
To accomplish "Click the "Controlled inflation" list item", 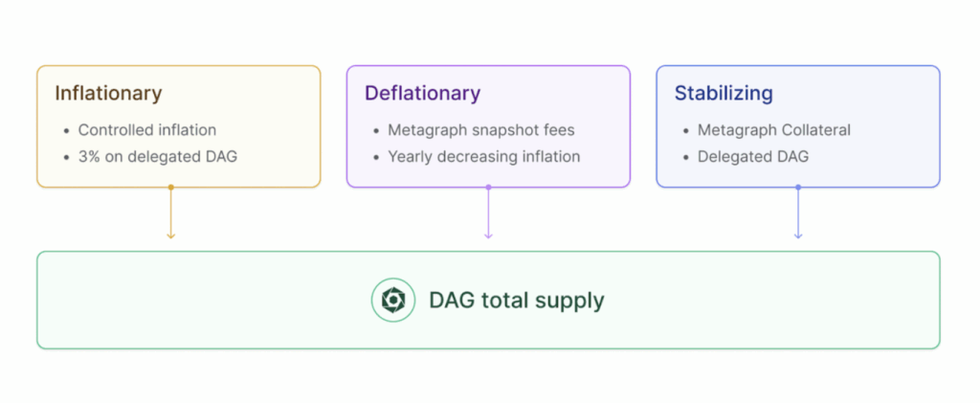I will (147, 130).
